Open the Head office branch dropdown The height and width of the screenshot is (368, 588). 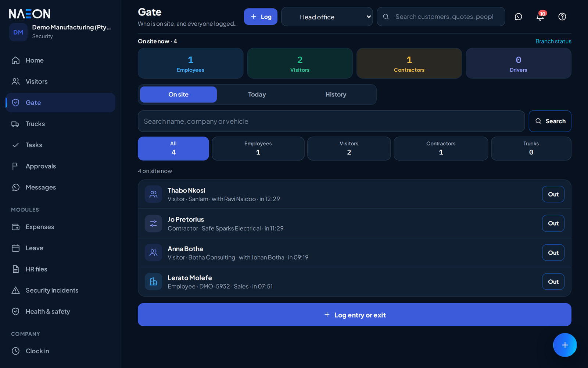(327, 17)
